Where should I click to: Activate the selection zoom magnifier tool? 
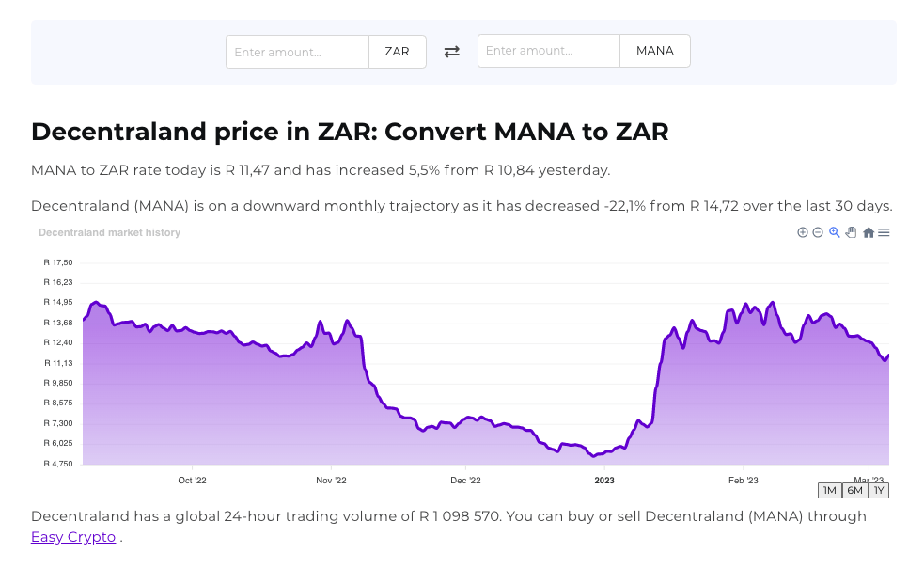click(835, 232)
